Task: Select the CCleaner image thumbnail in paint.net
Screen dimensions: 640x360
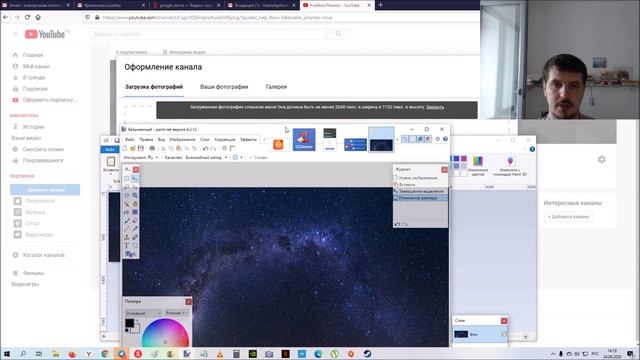Action: [304, 140]
